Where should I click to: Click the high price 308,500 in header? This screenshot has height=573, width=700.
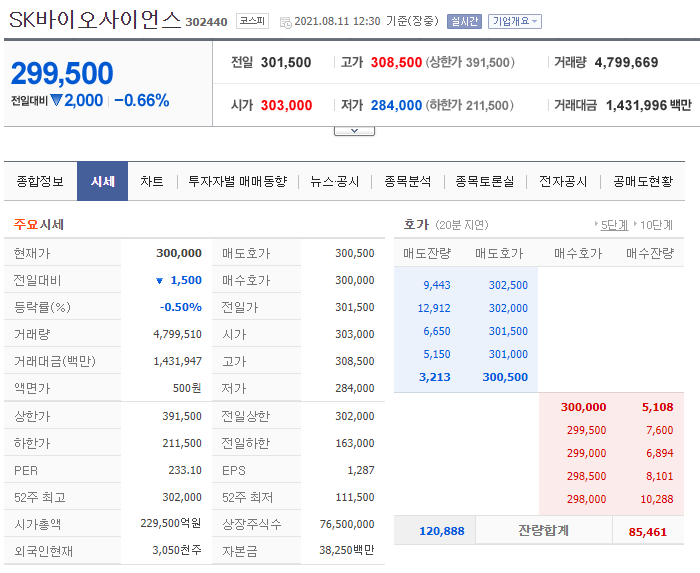[396, 62]
